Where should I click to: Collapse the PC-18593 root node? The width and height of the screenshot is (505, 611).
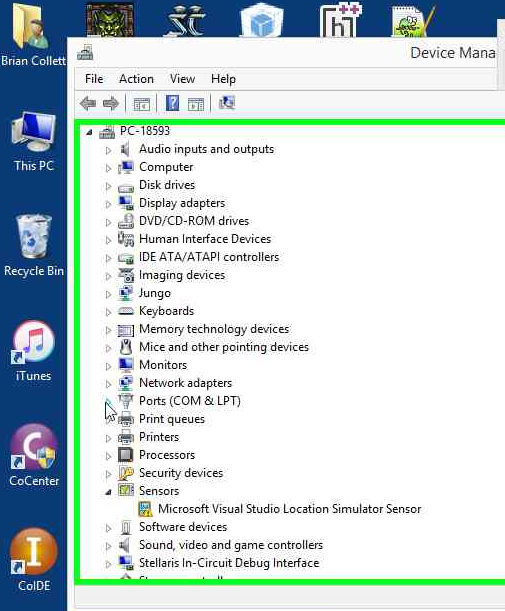point(89,132)
